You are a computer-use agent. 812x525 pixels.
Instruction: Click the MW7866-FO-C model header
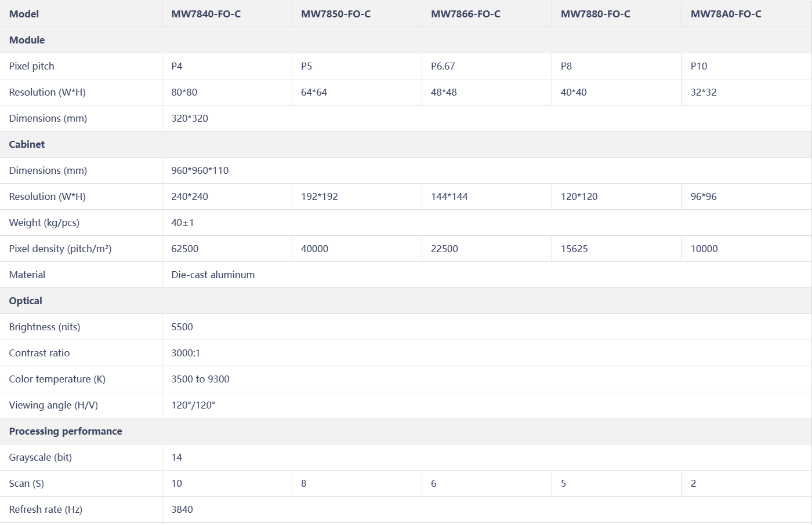click(466, 14)
